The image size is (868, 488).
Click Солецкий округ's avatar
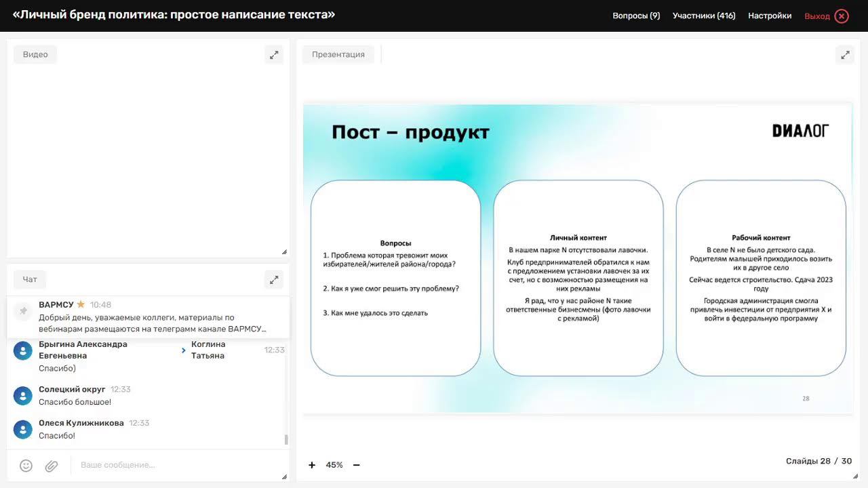(x=23, y=396)
